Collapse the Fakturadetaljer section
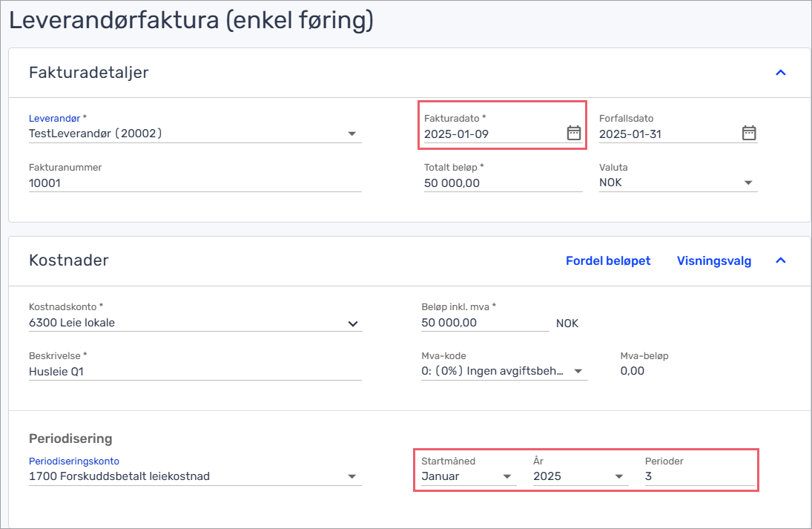The width and height of the screenshot is (812, 529). click(779, 73)
